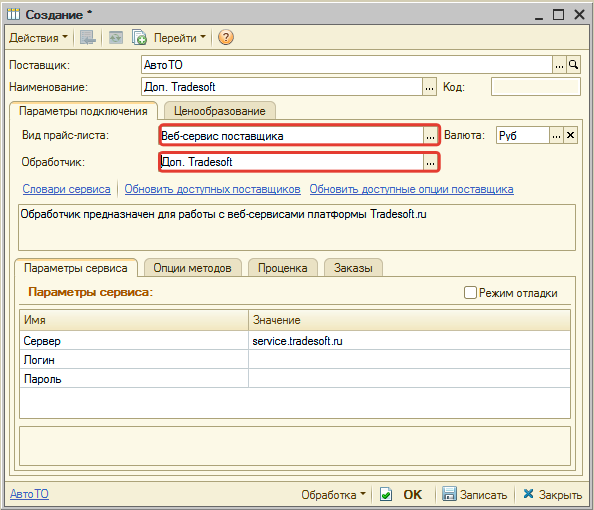594x510 pixels.
Task: Switch to the Ценообразование tab
Action: point(220,111)
